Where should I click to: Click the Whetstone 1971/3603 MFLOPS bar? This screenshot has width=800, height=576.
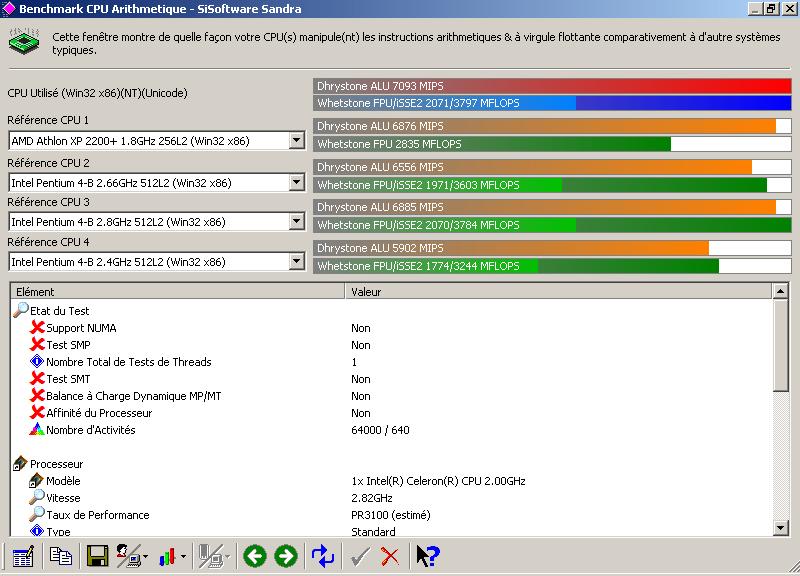[552, 185]
